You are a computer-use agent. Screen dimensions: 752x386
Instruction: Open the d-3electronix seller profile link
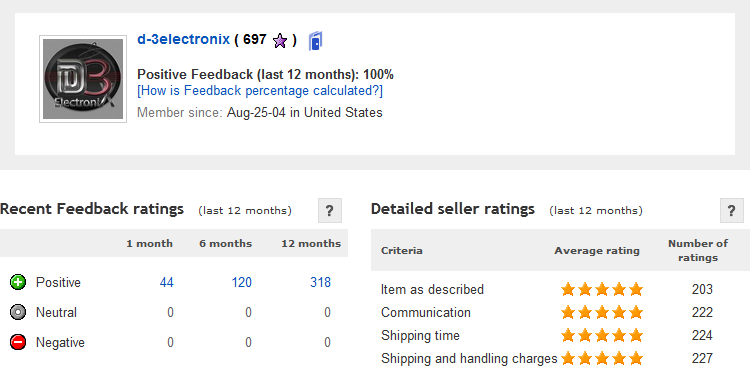(x=184, y=39)
